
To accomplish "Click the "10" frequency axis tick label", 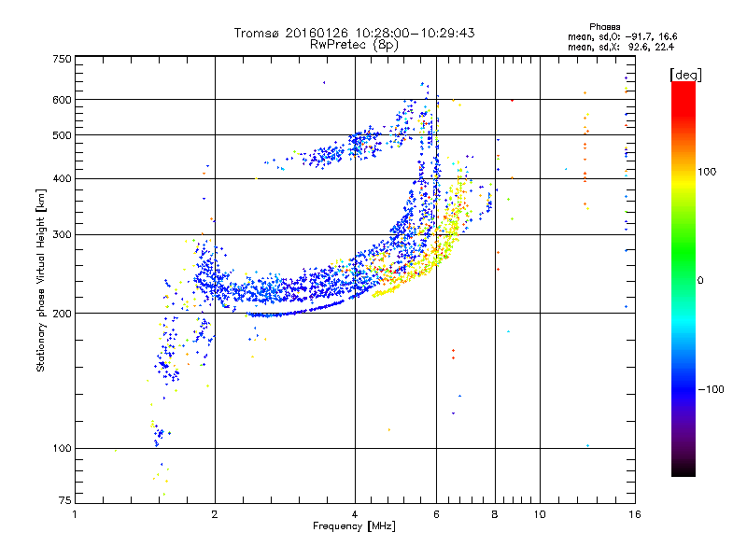I will click(540, 514).
